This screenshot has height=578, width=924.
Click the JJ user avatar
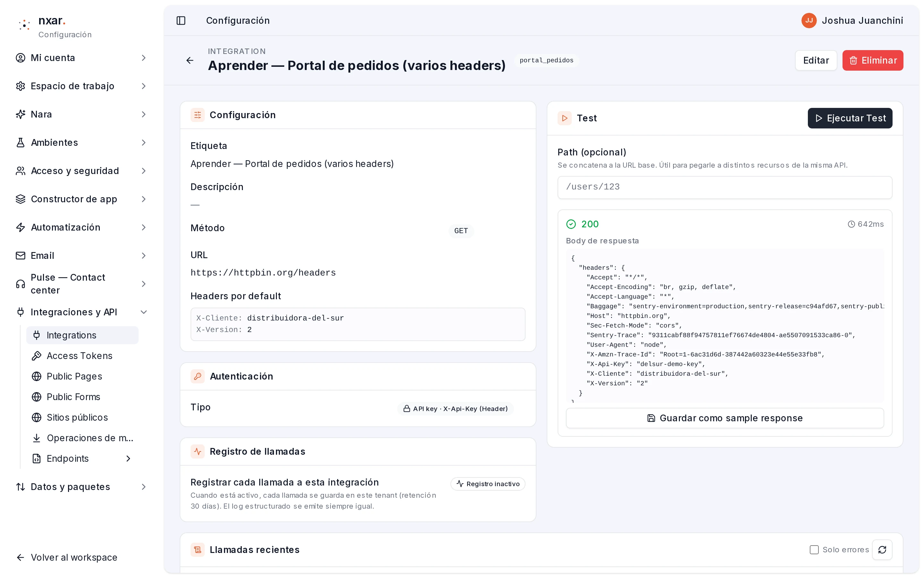[x=809, y=21]
